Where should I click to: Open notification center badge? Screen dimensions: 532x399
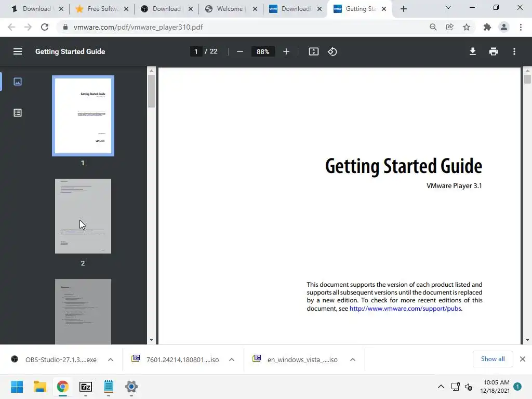pos(517,387)
